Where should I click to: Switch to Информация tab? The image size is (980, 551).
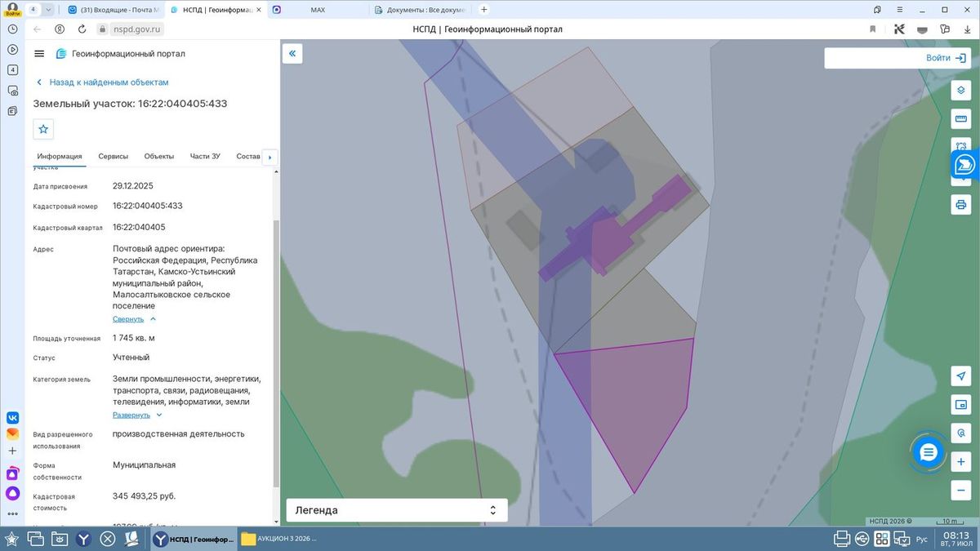click(60, 156)
